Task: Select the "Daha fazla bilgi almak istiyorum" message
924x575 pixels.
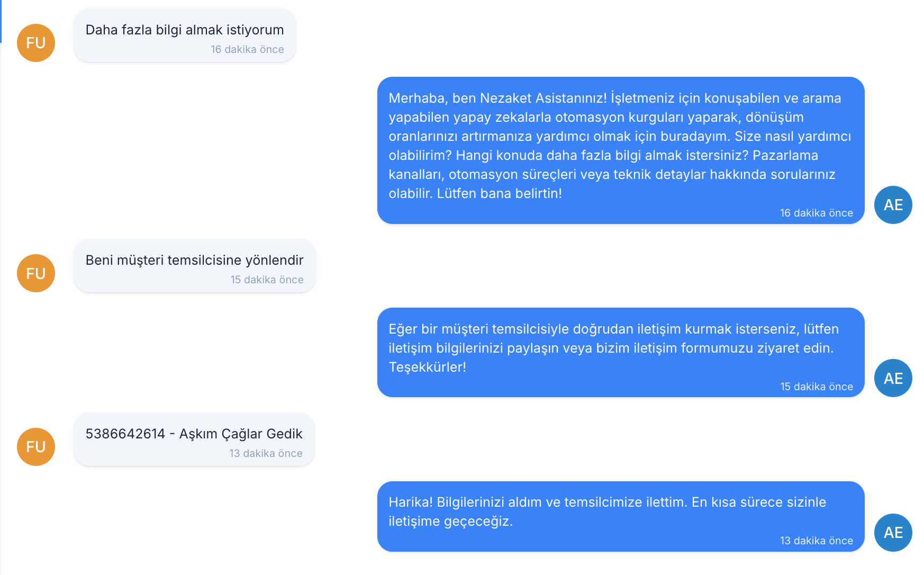Action: click(x=184, y=30)
